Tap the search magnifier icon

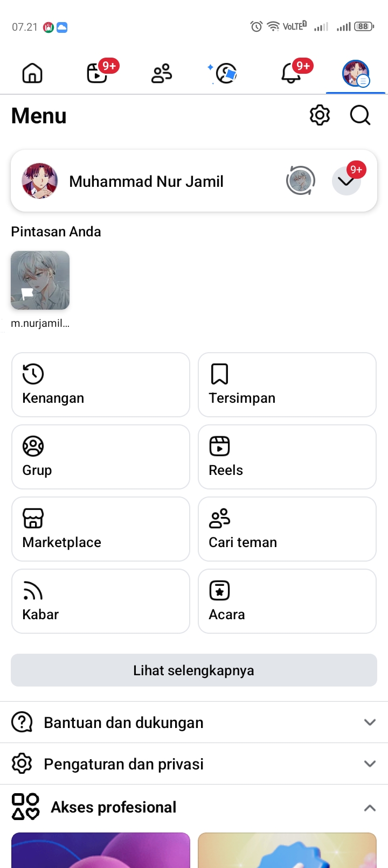pos(360,115)
